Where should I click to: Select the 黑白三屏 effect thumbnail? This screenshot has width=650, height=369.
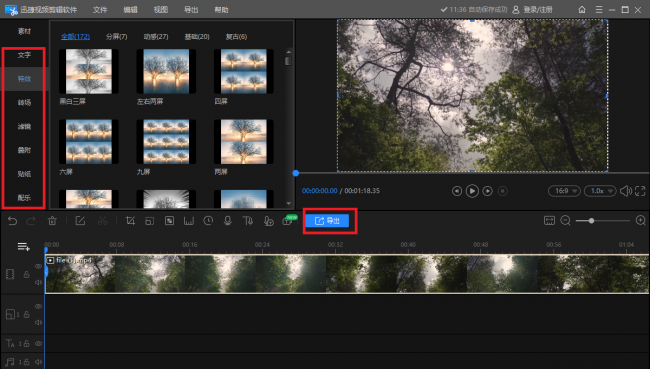click(x=89, y=71)
